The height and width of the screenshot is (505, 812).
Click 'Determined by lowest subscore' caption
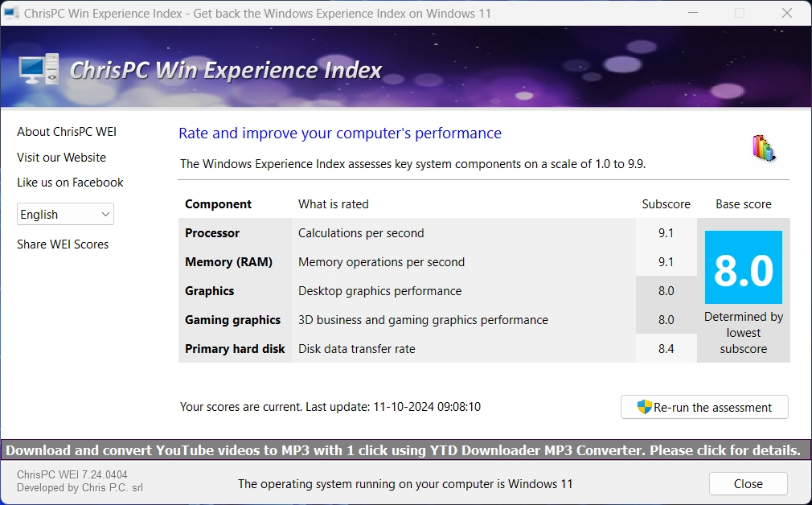(744, 333)
